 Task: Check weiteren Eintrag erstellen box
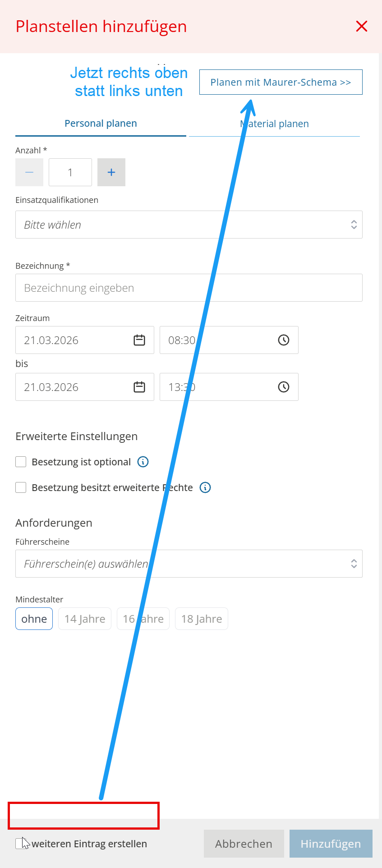pyautogui.click(x=20, y=843)
